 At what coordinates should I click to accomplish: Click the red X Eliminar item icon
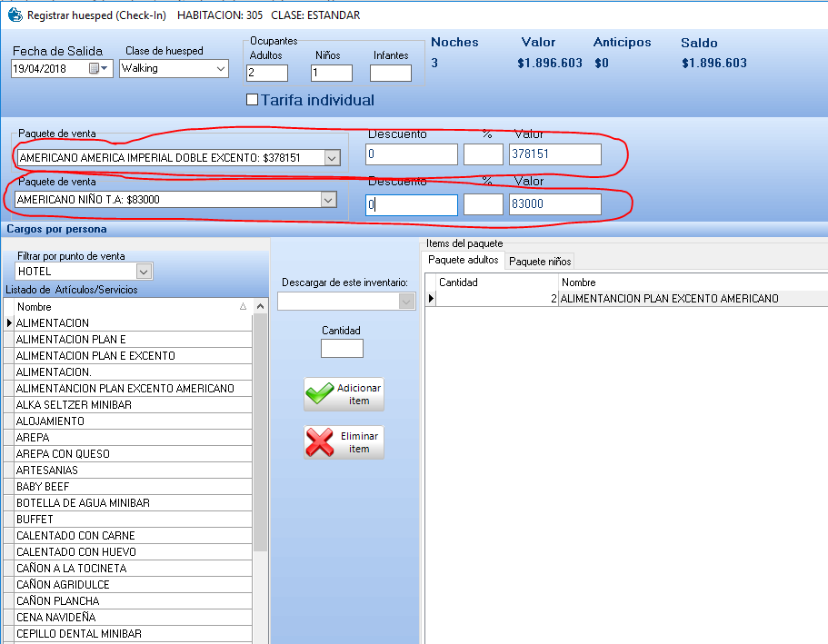pos(320,442)
